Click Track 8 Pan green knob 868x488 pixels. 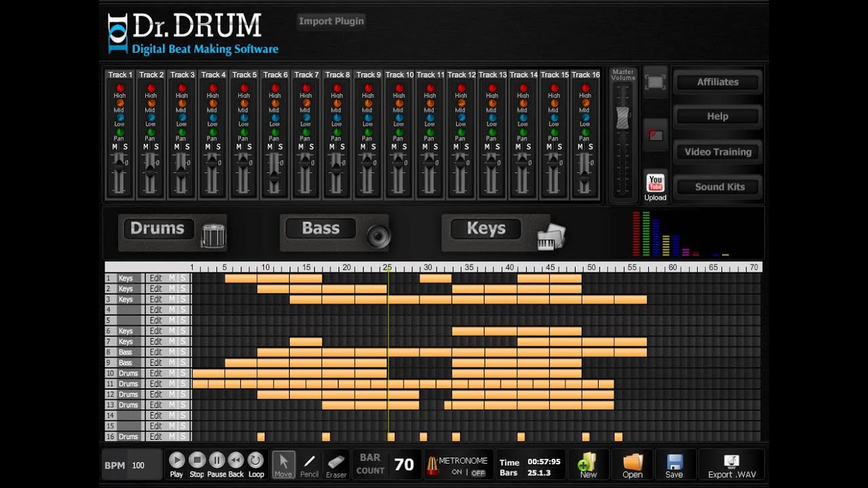click(x=337, y=132)
